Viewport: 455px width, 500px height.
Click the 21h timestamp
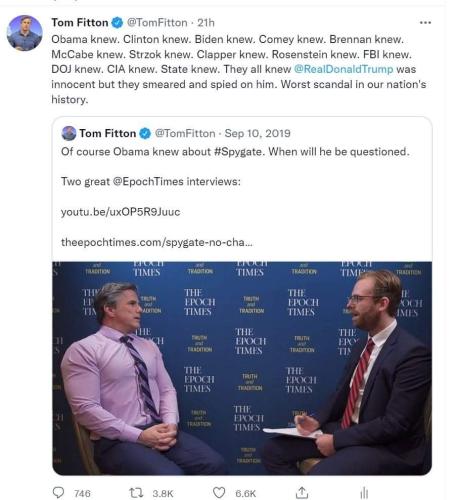pos(206,23)
